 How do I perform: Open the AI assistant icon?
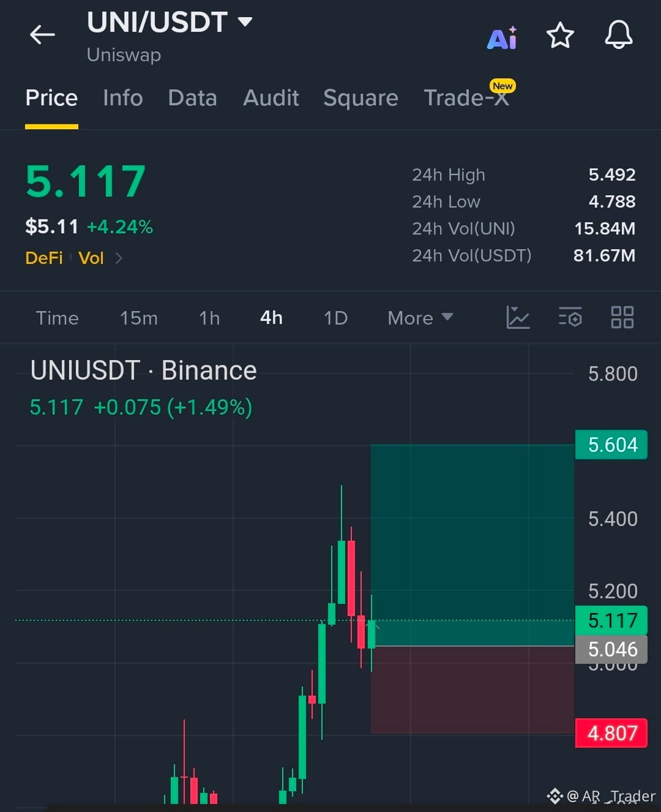pos(502,38)
